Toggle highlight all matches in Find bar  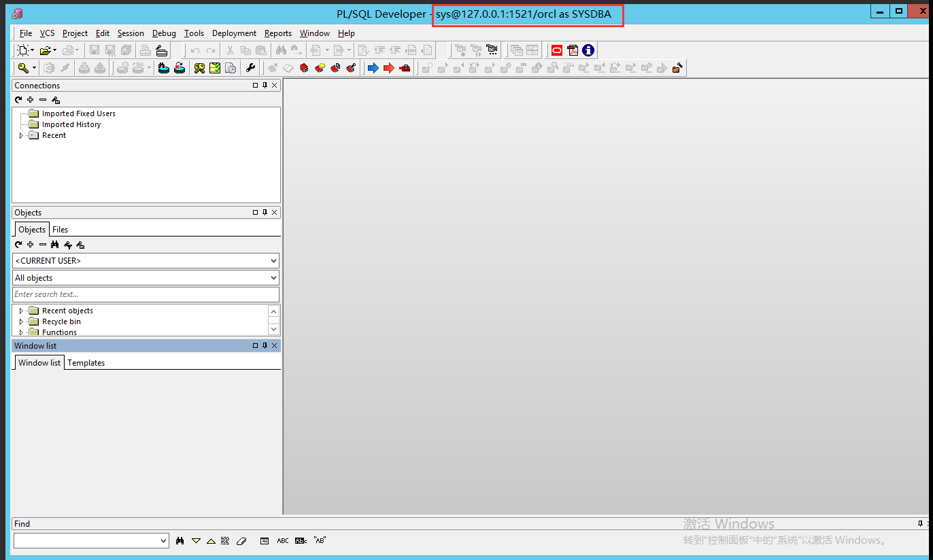pyautogui.click(x=226, y=541)
